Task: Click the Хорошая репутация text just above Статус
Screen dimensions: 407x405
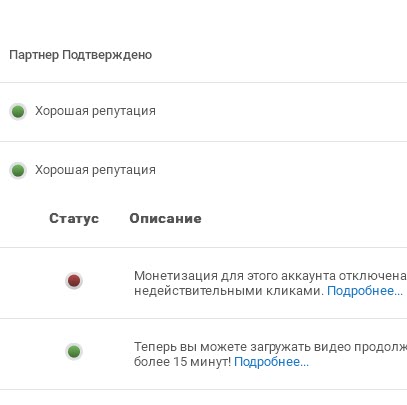Action: pyautogui.click(x=95, y=170)
